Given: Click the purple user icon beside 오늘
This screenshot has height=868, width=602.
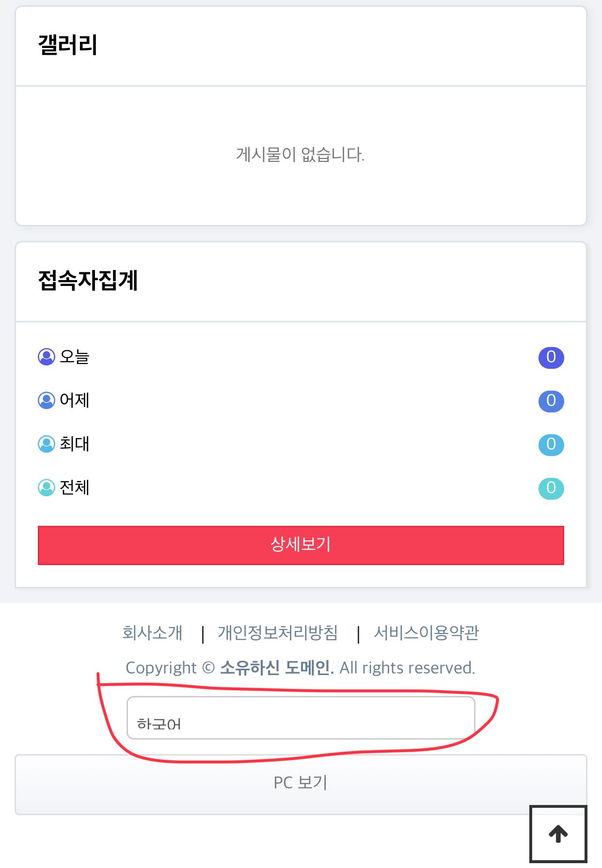Looking at the screenshot, I should 47,357.
